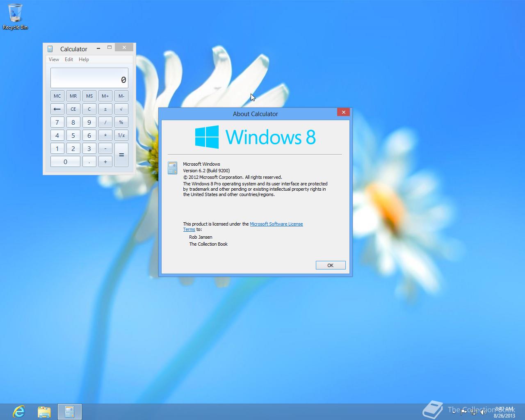This screenshot has width=525, height=420.
Task: Show hidden tray icons arrow
Action: click(454, 412)
